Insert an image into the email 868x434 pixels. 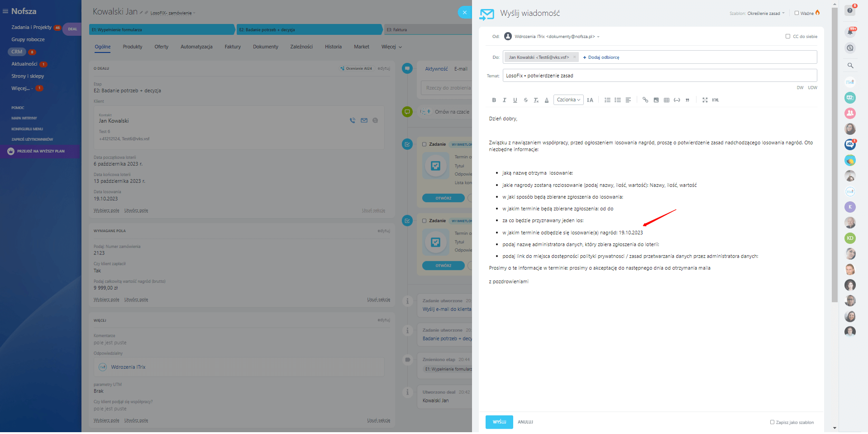coord(656,100)
